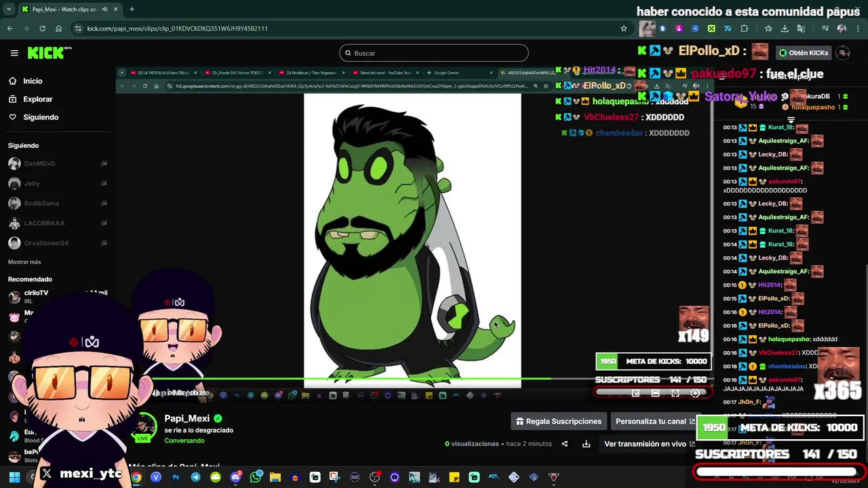
Task: Open followed channel RodikSama
Action: pos(58,203)
